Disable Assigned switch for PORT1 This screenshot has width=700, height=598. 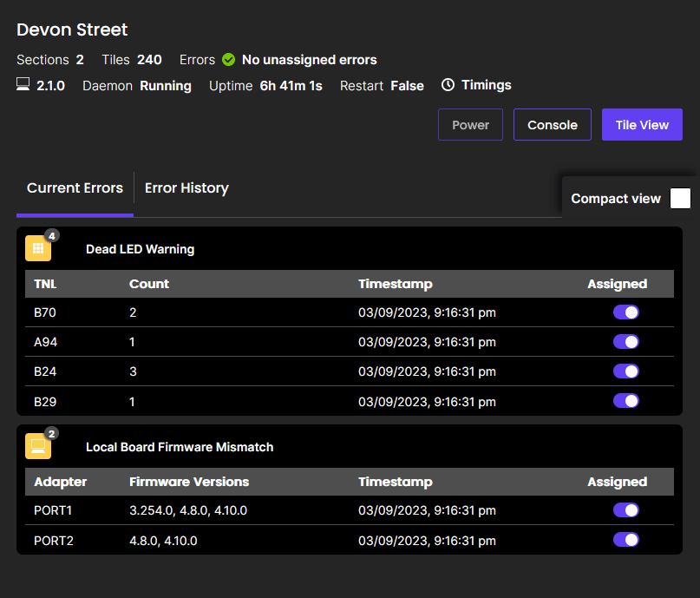(x=625, y=510)
